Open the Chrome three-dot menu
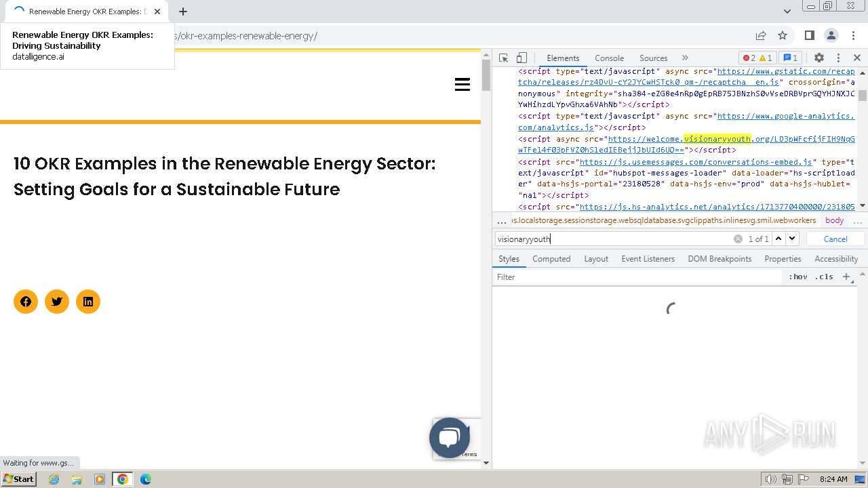 852,35
